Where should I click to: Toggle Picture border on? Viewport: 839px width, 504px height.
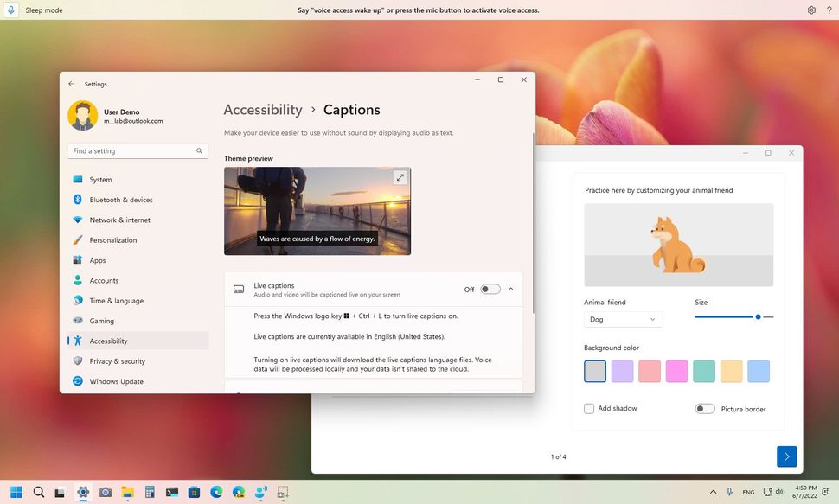coord(704,408)
